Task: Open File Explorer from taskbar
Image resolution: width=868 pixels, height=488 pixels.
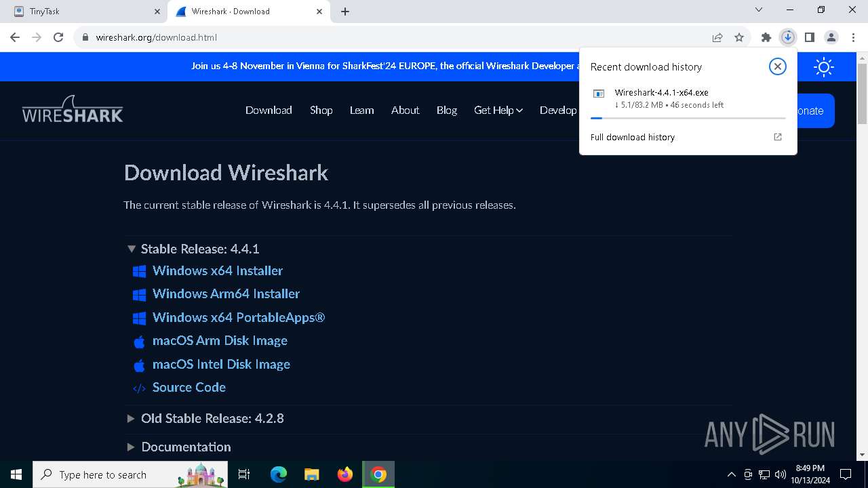Action: [311, 474]
